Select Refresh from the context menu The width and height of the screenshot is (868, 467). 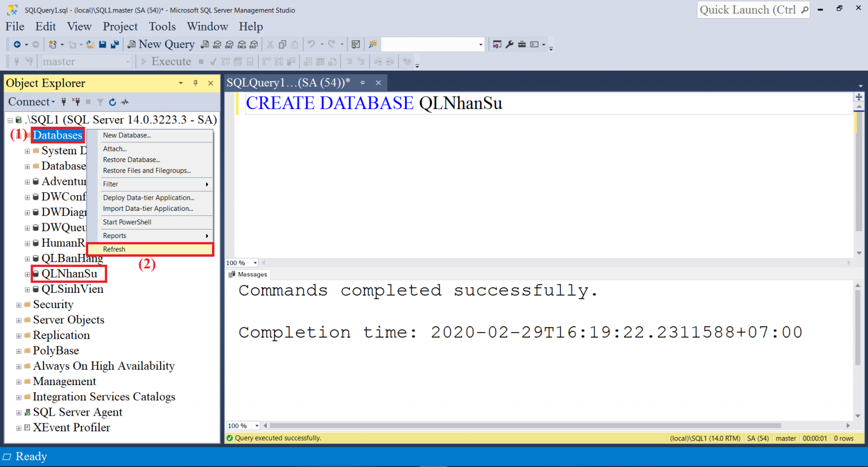[x=150, y=249]
